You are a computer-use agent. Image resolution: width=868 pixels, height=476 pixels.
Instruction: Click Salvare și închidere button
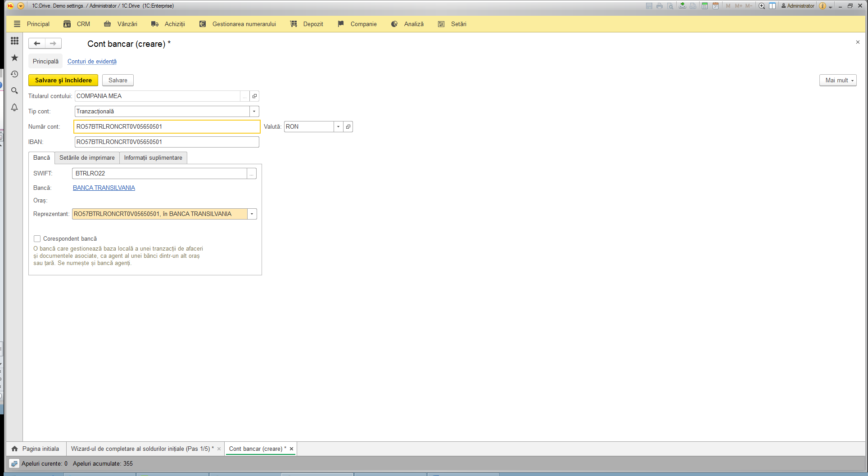pyautogui.click(x=63, y=80)
